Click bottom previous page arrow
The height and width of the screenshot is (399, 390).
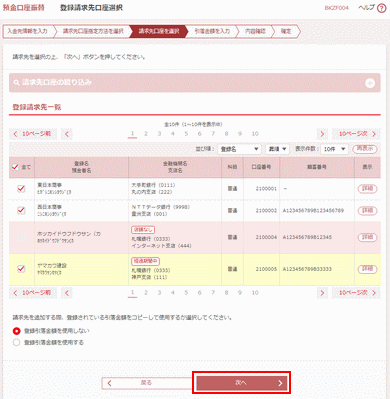[67, 293]
